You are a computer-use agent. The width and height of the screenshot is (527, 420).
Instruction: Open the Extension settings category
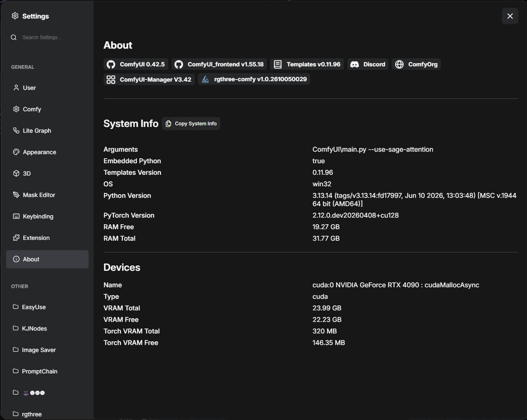coord(47,238)
